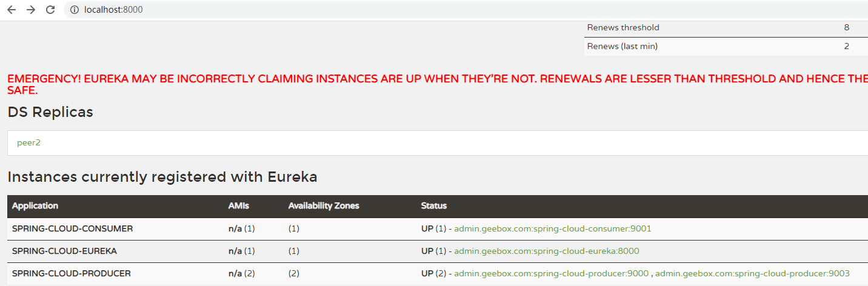Open the spring-cloud-producer:9000 instance link
This screenshot has height=286, width=868.
(x=551, y=273)
